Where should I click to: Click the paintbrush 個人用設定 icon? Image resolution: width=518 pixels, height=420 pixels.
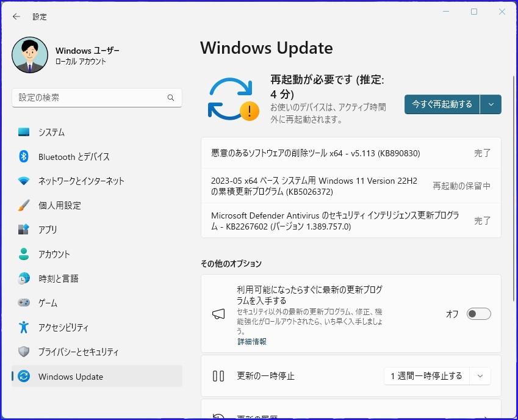24,205
